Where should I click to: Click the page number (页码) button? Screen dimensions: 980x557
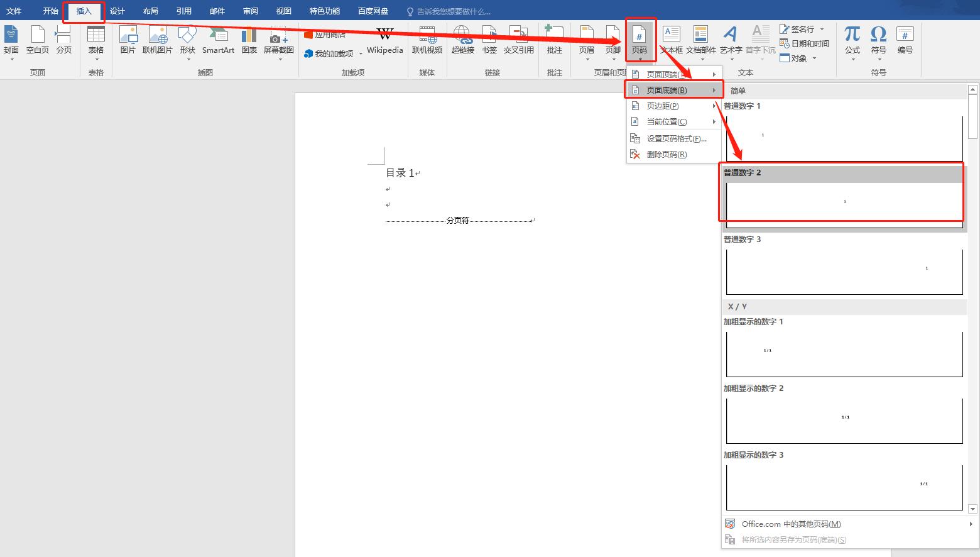coord(640,41)
